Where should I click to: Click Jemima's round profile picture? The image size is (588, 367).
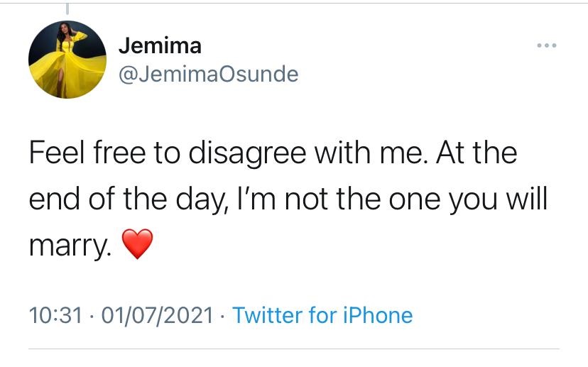click(x=68, y=60)
